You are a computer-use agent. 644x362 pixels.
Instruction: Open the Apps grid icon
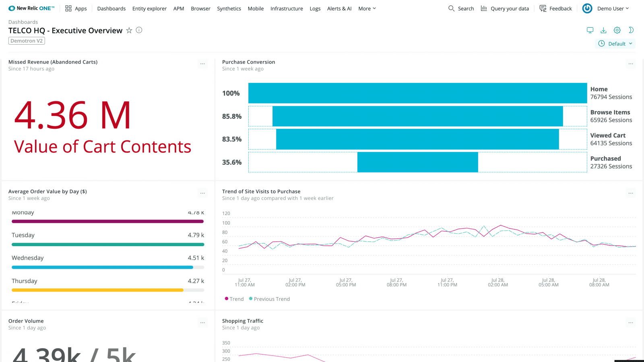[x=68, y=8]
